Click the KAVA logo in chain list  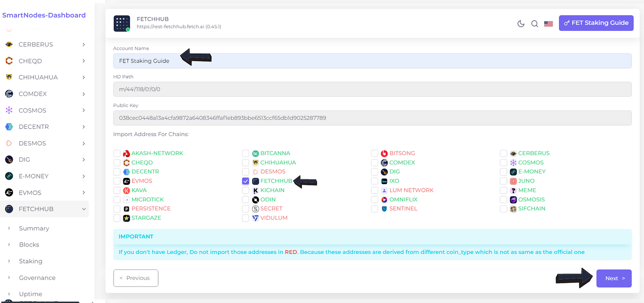pyautogui.click(x=126, y=190)
